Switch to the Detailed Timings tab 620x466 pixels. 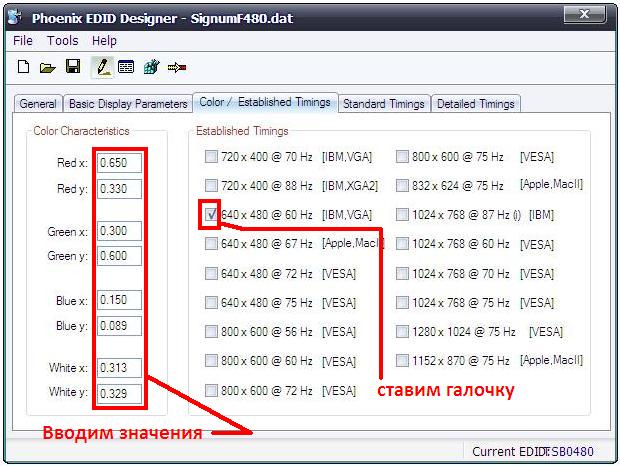(x=475, y=104)
